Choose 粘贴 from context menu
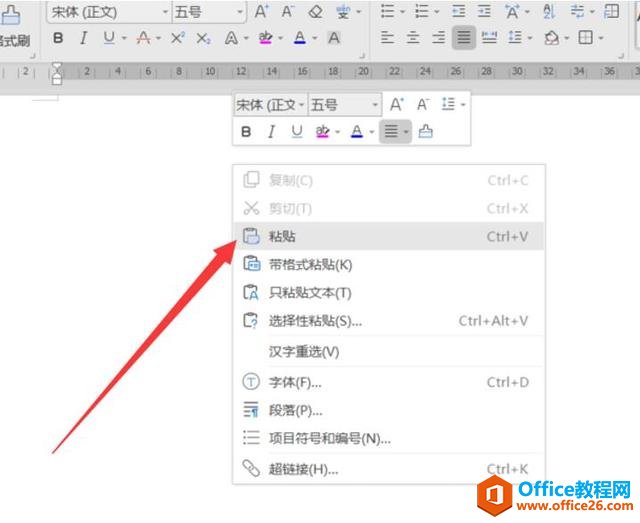This screenshot has height=523, width=640. (x=389, y=236)
